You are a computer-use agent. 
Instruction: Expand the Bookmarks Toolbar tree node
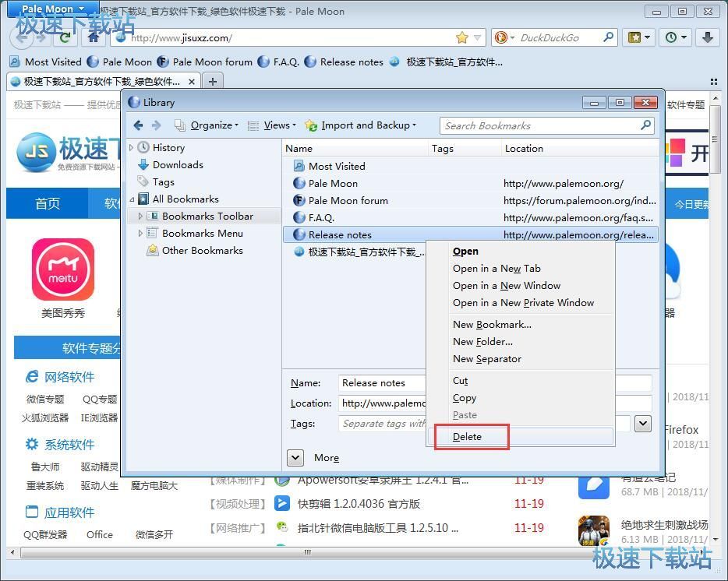(140, 217)
